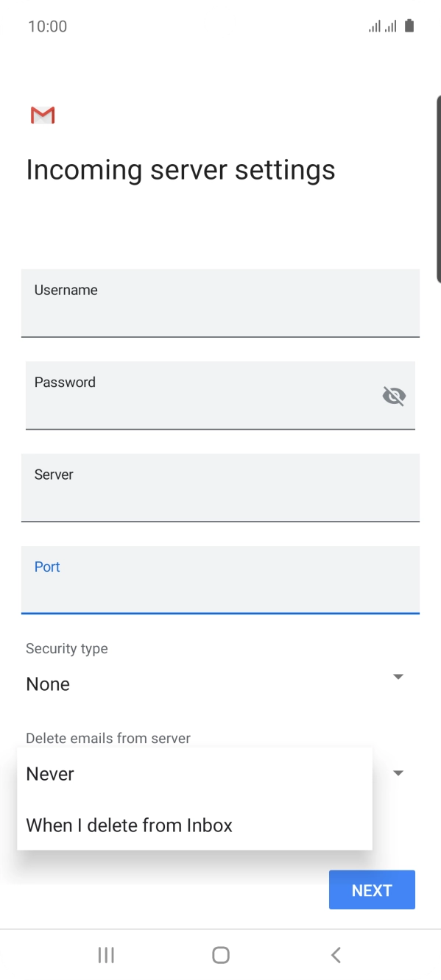Expand the Delete emails from server dropdown
This screenshot has height=980, width=441.
398,773
